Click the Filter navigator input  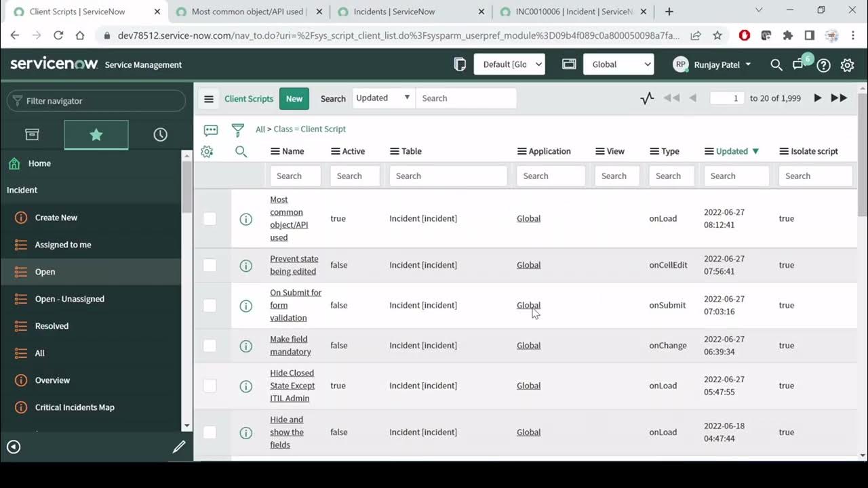tap(96, 101)
